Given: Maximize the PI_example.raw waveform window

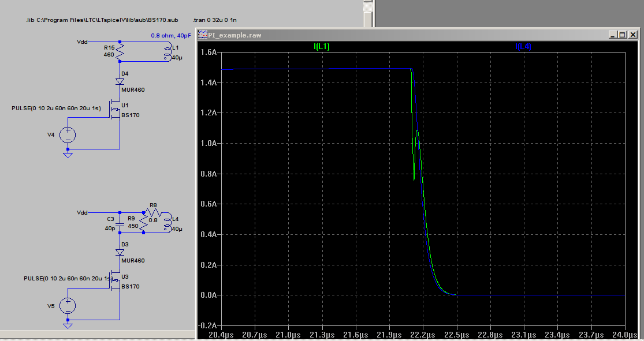Looking at the screenshot, I should coord(621,35).
